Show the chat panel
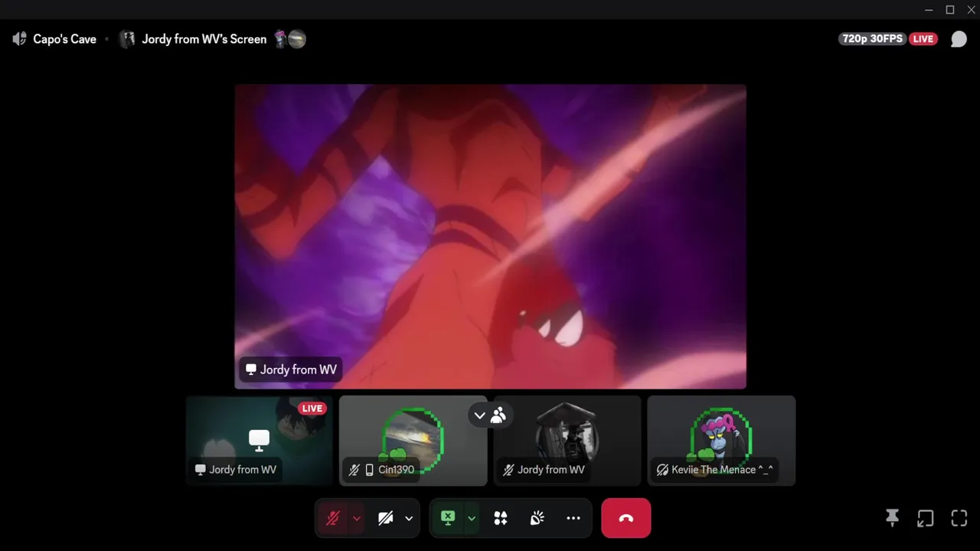The width and height of the screenshot is (980, 551). pyautogui.click(x=959, y=39)
